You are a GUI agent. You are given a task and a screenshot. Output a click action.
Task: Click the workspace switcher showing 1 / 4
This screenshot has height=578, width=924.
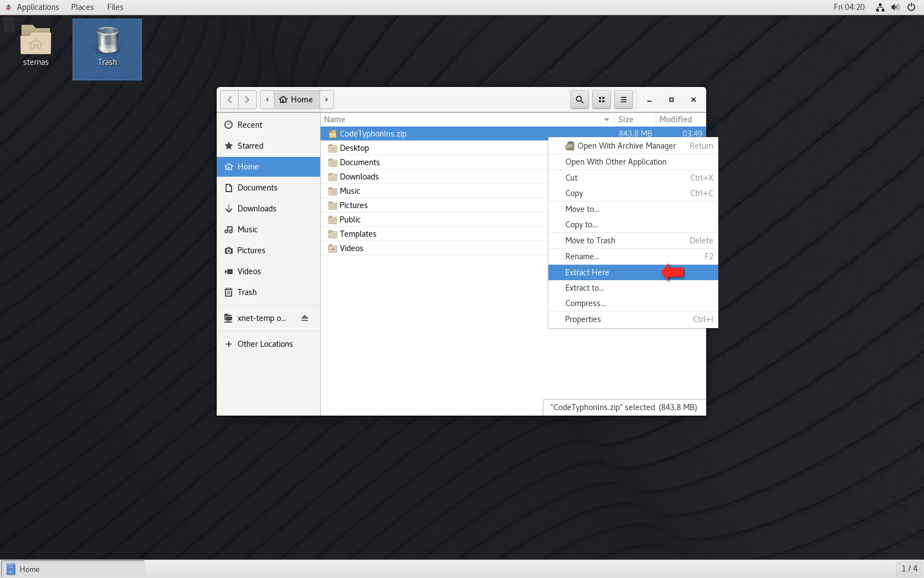909,569
